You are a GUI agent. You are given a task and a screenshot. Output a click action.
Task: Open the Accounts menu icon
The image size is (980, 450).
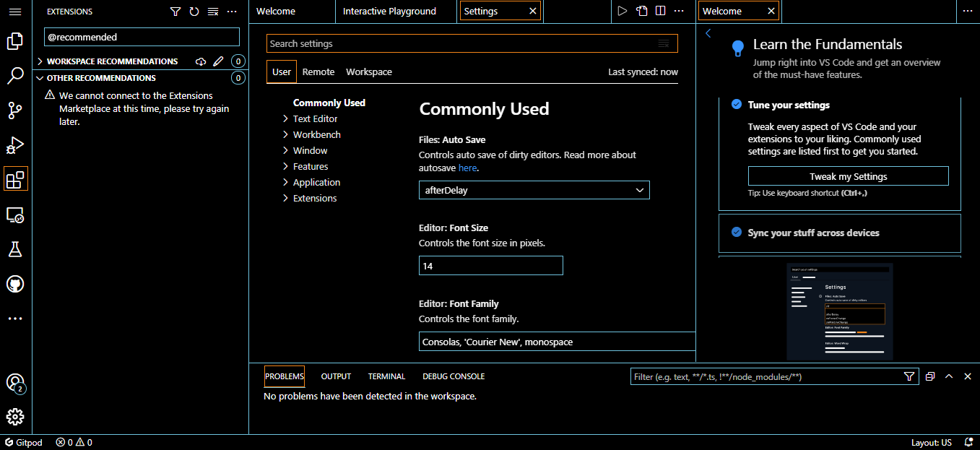(x=15, y=383)
